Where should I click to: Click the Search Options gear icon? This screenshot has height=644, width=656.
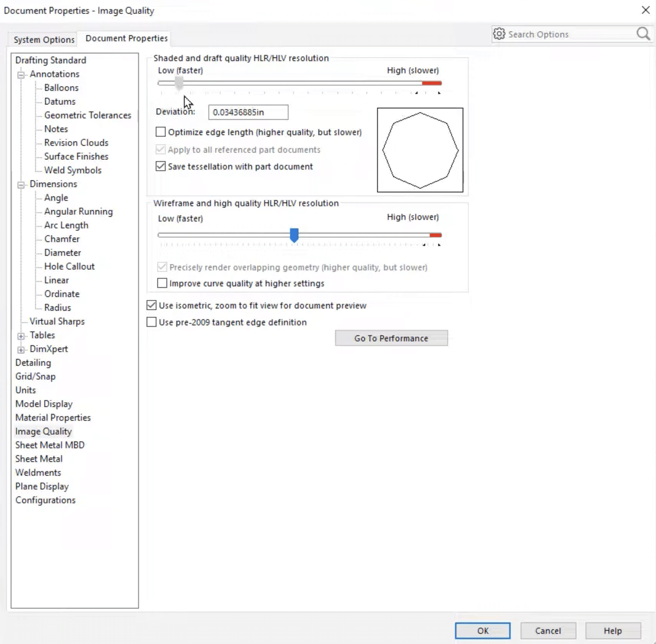pyautogui.click(x=499, y=34)
